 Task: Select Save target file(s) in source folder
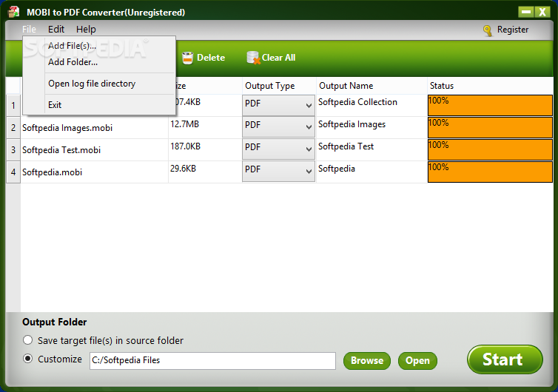click(x=28, y=340)
